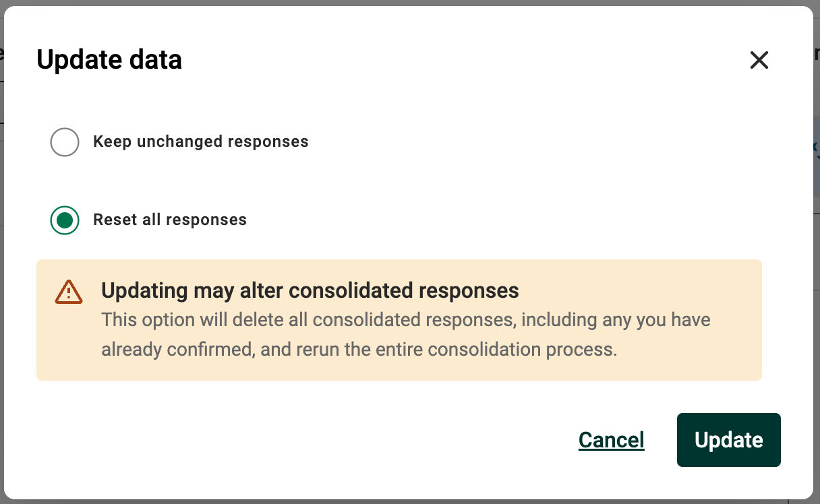820x504 pixels.
Task: Click the 'Update data' dialog heading
Action: tap(109, 60)
